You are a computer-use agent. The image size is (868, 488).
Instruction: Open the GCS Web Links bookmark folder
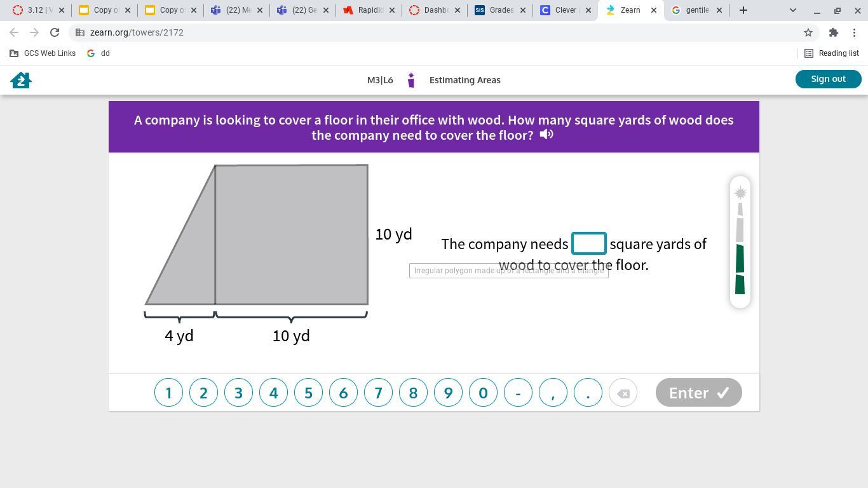[x=43, y=53]
